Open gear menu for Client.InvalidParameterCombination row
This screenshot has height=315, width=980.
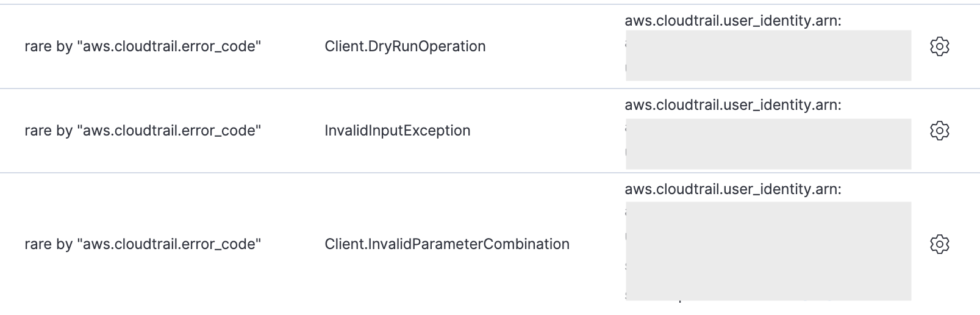point(939,244)
